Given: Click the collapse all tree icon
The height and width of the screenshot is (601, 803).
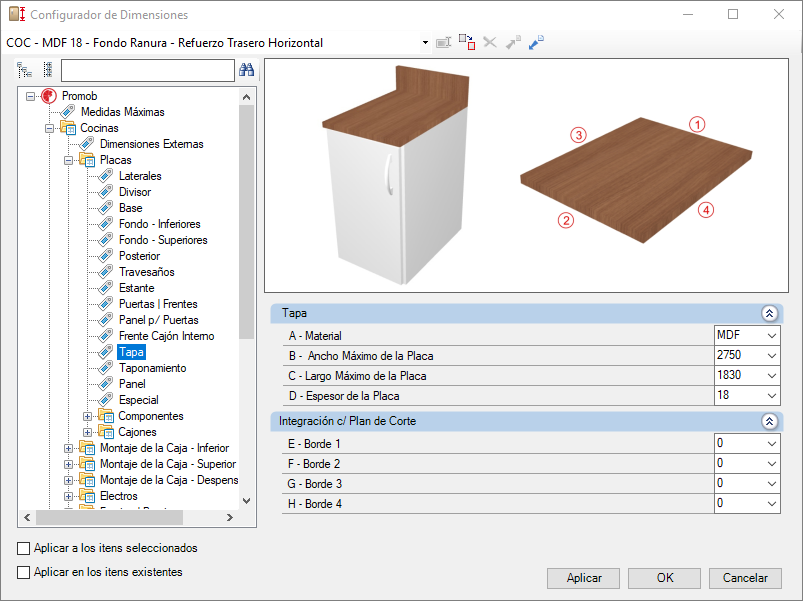Looking at the screenshot, I should click(x=48, y=70).
